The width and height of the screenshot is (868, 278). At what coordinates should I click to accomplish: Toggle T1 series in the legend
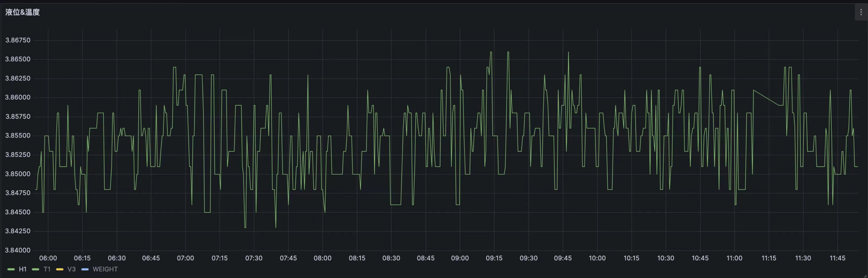click(47, 269)
